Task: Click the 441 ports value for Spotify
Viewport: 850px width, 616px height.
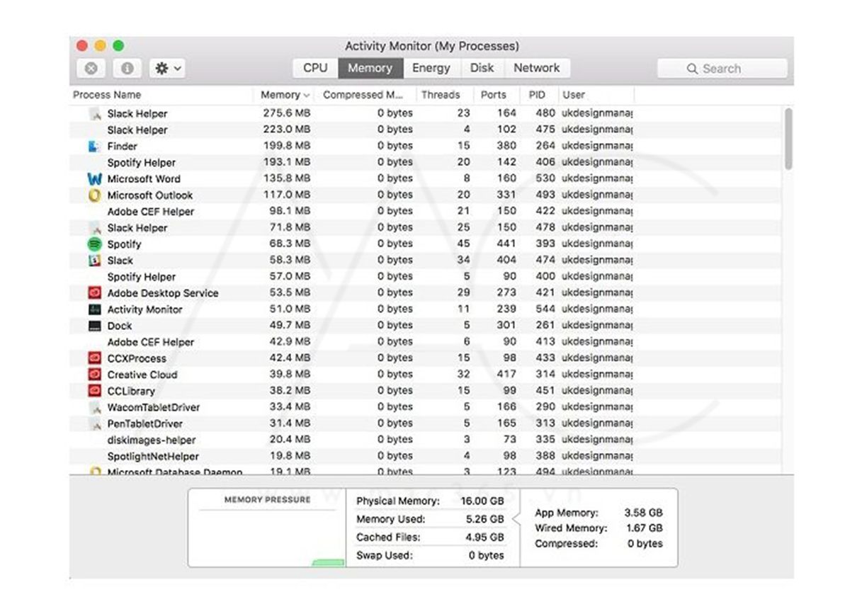Action: coord(506,244)
